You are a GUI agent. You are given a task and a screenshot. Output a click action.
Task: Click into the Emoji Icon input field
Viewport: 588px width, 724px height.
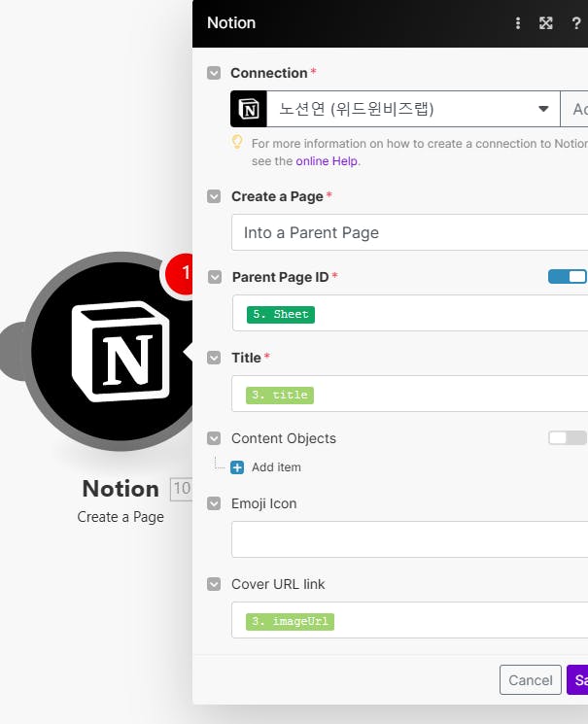coord(410,539)
